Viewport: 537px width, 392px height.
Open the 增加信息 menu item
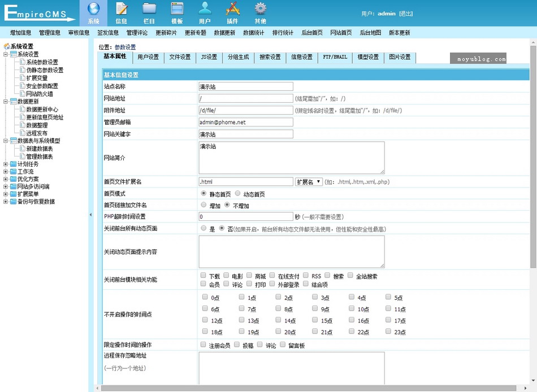click(x=20, y=33)
